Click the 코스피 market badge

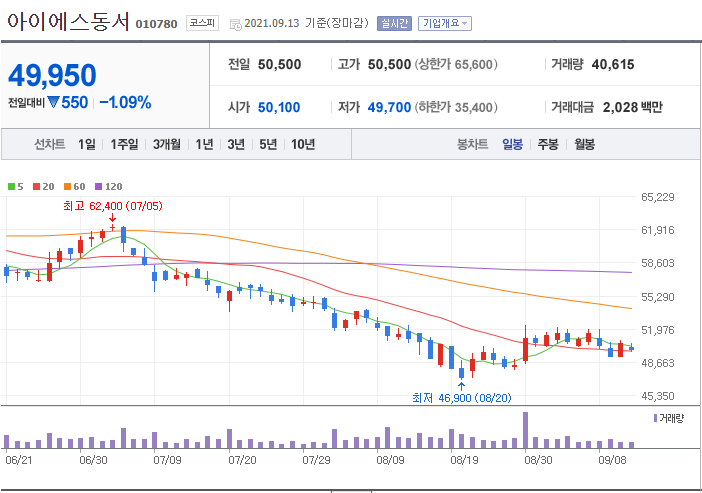pyautogui.click(x=202, y=23)
